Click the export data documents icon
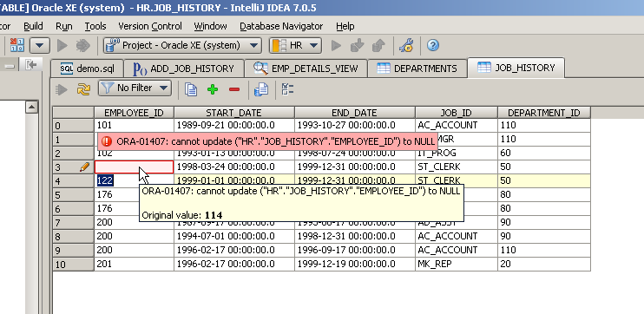Viewport: 644px width, 314px height. point(261,89)
